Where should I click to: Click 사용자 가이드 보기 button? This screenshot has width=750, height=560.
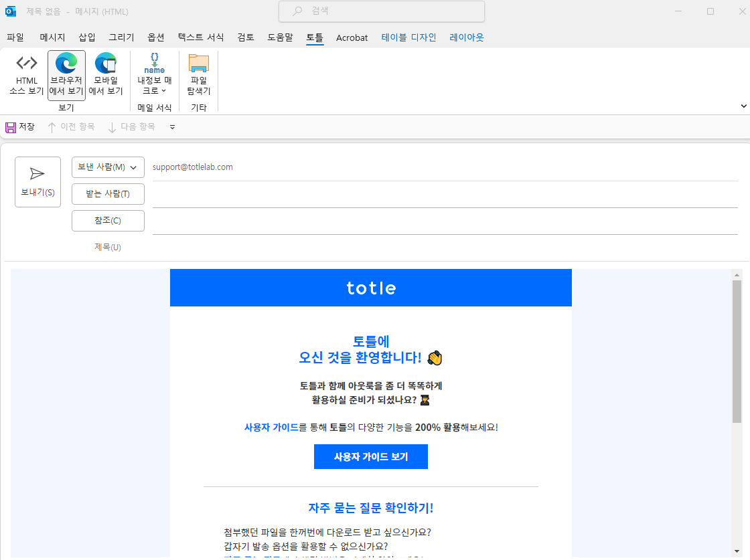(x=371, y=457)
